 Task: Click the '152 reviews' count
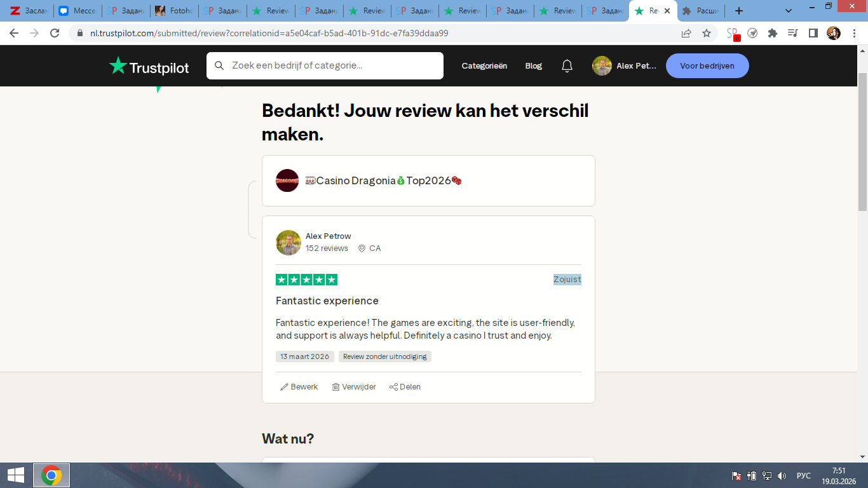[x=327, y=248]
